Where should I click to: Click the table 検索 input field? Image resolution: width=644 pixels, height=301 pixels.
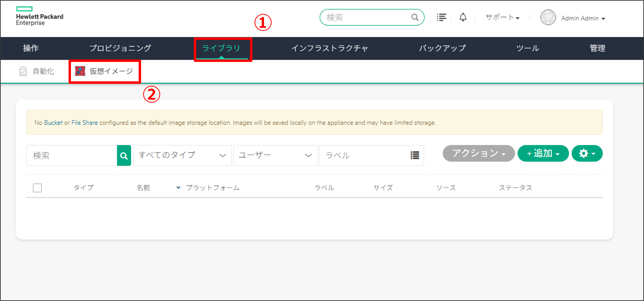[x=72, y=155]
